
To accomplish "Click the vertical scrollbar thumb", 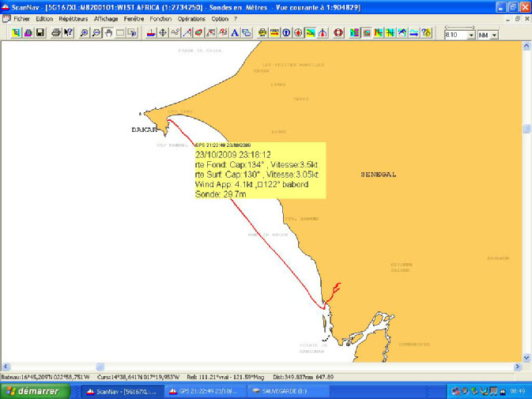I will [526, 129].
